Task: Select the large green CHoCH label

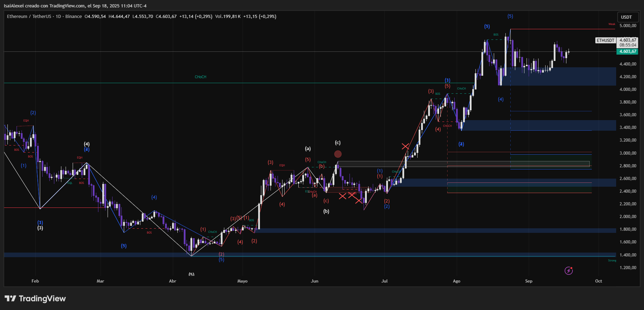Action: (x=200, y=77)
